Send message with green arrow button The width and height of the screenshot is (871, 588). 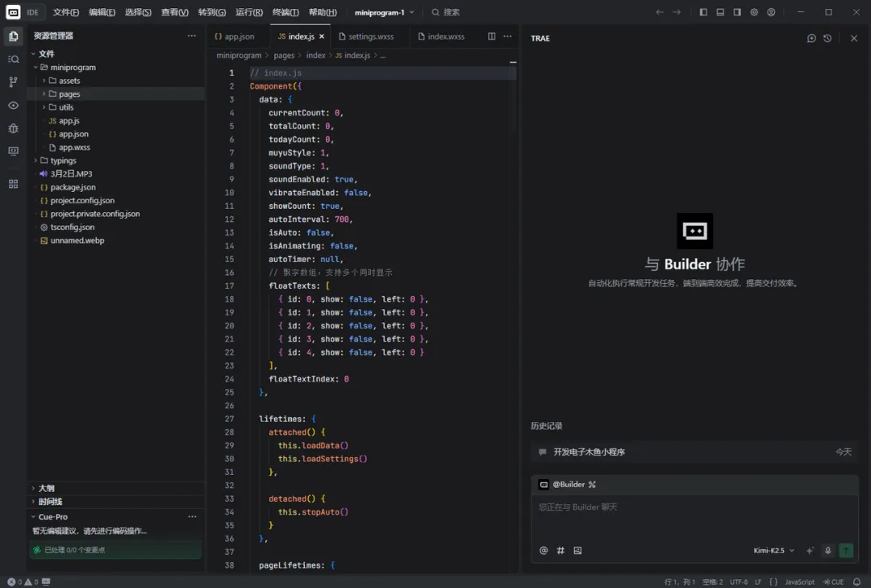click(x=846, y=550)
